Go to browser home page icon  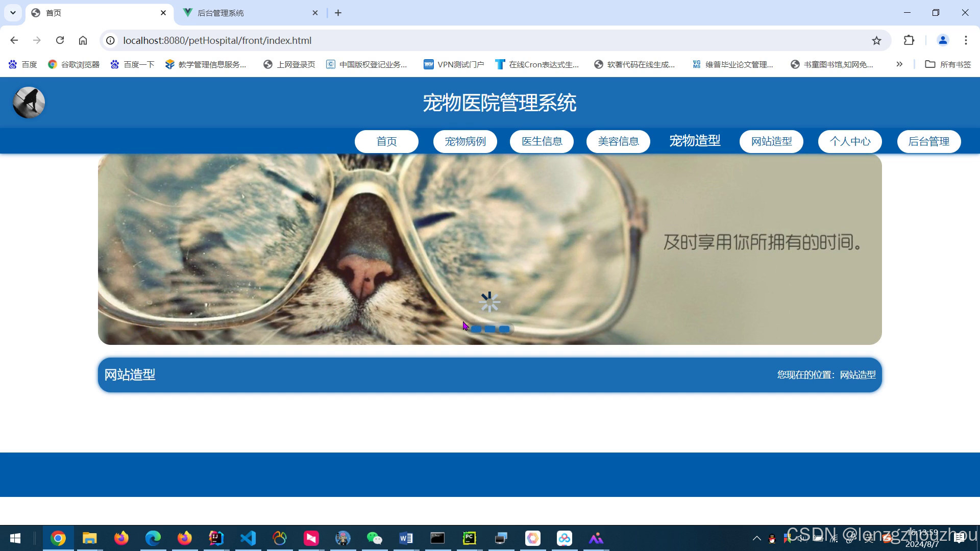pyautogui.click(x=83, y=40)
